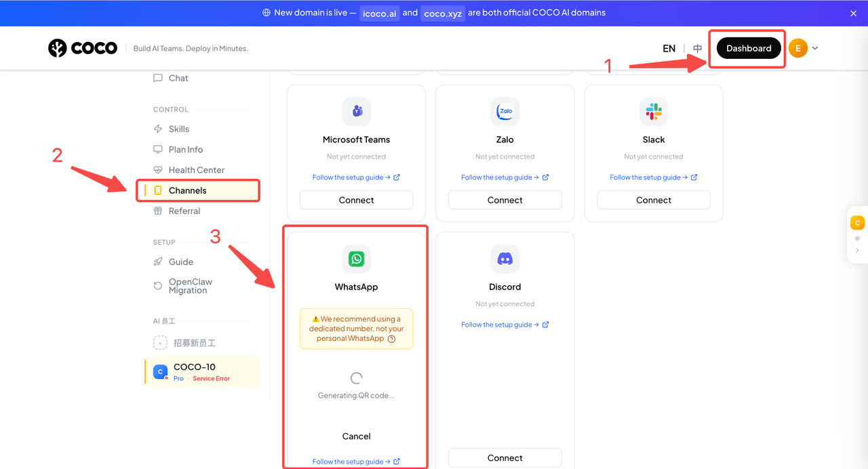The width and height of the screenshot is (868, 469).
Task: Click the Discord channel icon
Action: [505, 259]
